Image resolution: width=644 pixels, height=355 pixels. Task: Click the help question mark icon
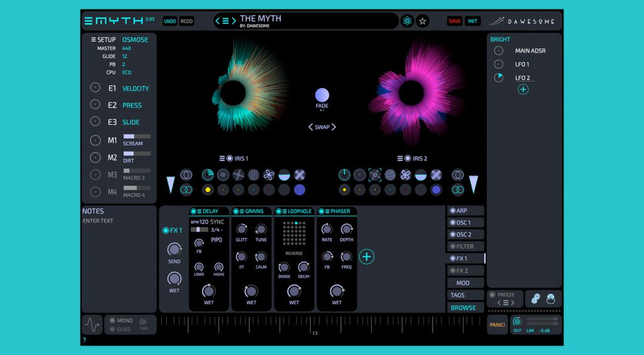click(x=84, y=341)
